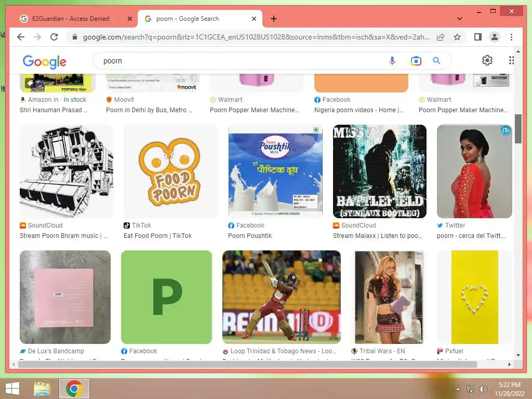532x399 pixels.
Task: Open the volume speaker tray icon
Action: pos(483,389)
